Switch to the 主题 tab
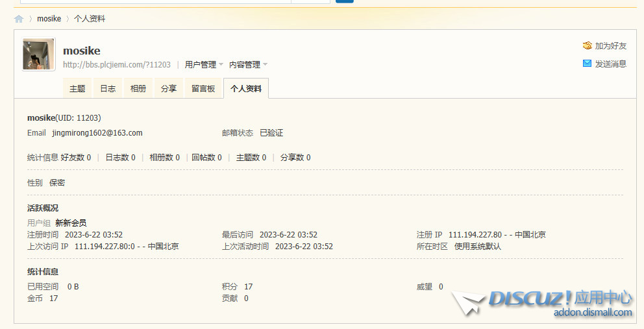Image resolution: width=644 pixels, height=329 pixels. (77, 89)
